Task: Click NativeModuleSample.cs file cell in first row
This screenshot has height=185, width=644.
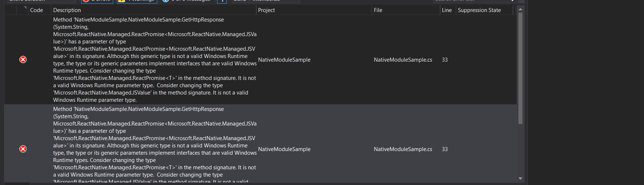Action: pos(403,60)
